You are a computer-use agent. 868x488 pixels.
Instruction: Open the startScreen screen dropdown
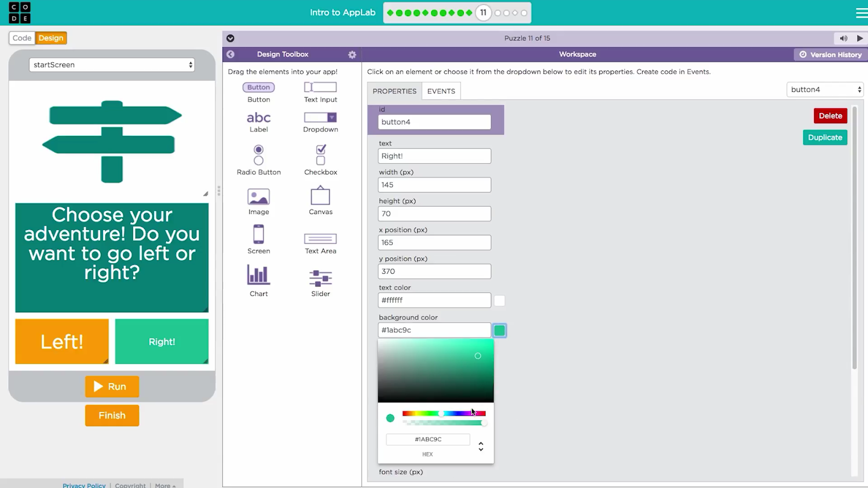pyautogui.click(x=112, y=65)
